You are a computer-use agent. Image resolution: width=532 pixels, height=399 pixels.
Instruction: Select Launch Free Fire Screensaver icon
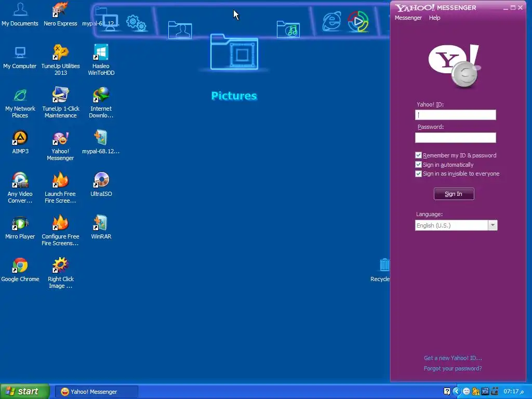pyautogui.click(x=60, y=188)
